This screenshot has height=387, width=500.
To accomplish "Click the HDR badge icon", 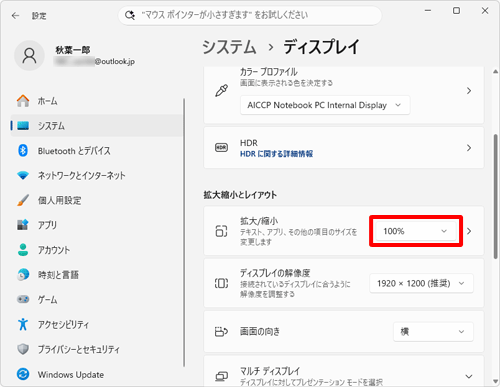I will click(222, 147).
